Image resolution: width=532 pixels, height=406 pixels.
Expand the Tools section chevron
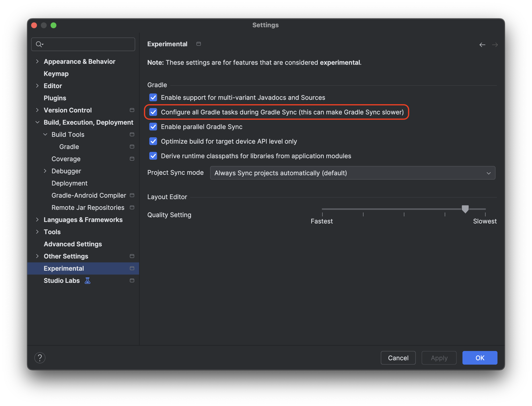37,232
